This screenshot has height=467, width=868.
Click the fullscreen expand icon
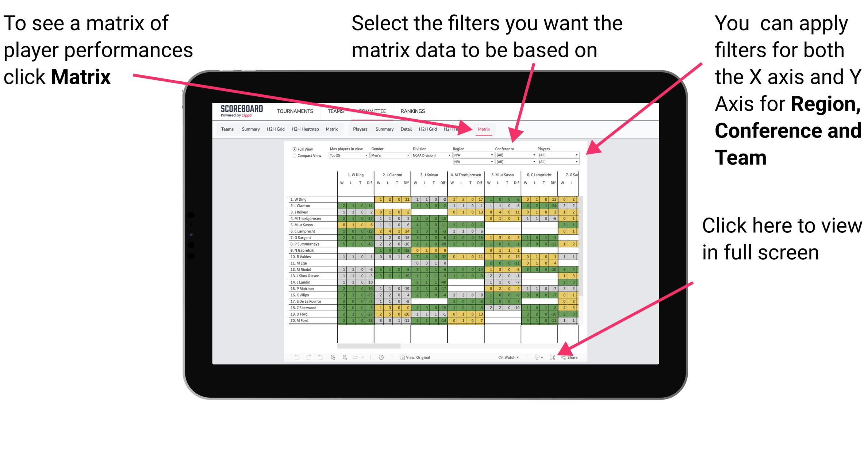554,358
